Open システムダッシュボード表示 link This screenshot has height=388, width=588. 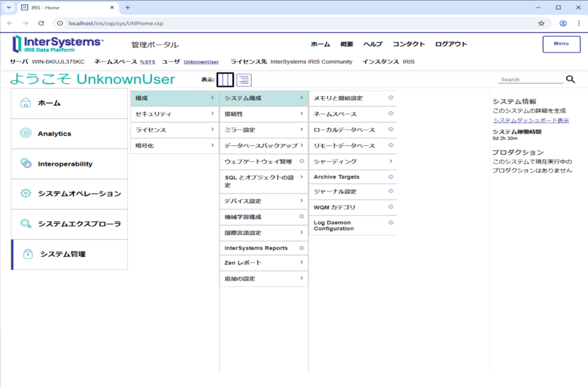click(x=531, y=121)
